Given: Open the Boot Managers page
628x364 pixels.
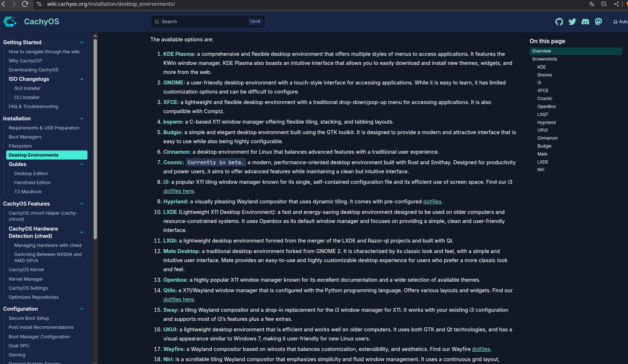Looking at the screenshot, I should pyautogui.click(x=25, y=137).
